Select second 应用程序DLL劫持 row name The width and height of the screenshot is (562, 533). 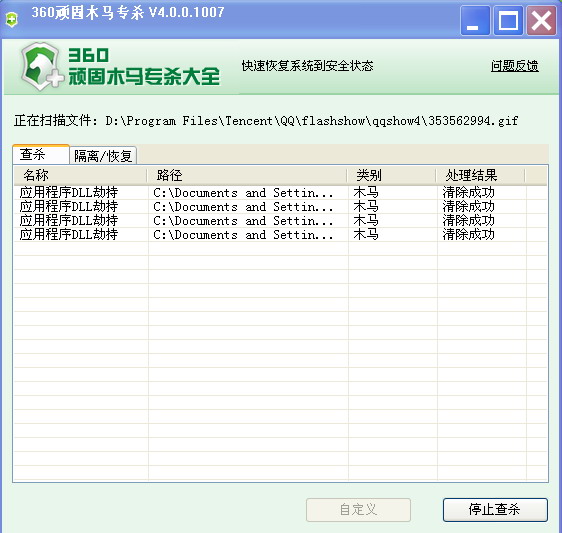point(69,206)
